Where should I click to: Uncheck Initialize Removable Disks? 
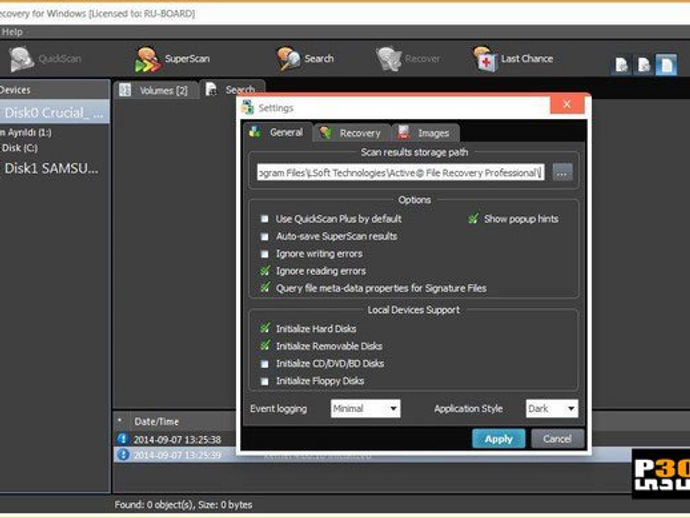tap(265, 345)
